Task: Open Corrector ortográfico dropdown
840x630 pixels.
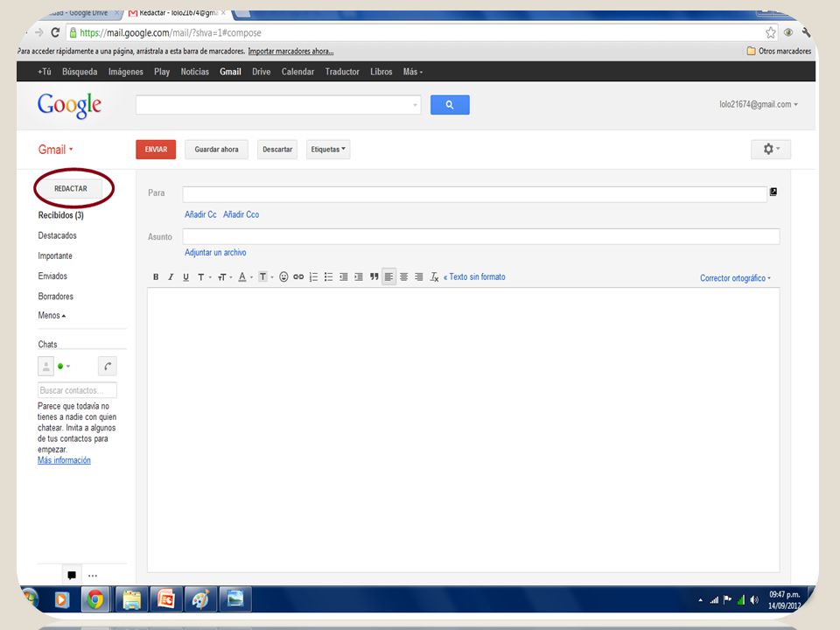Action: 735,278
